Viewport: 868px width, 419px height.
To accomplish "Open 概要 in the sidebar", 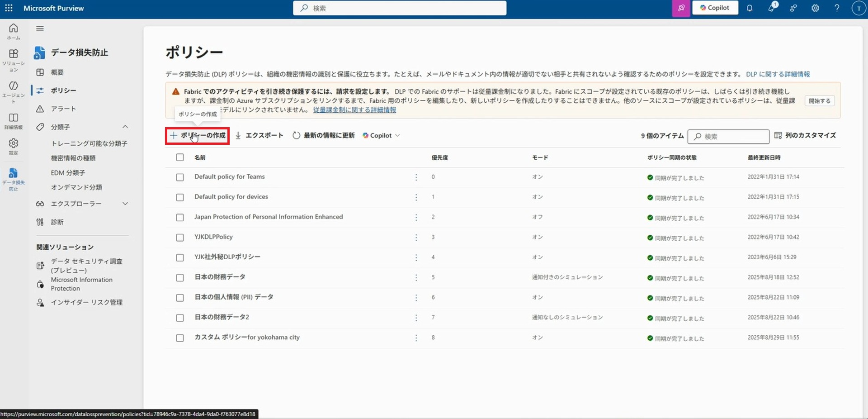I will pyautogui.click(x=57, y=72).
